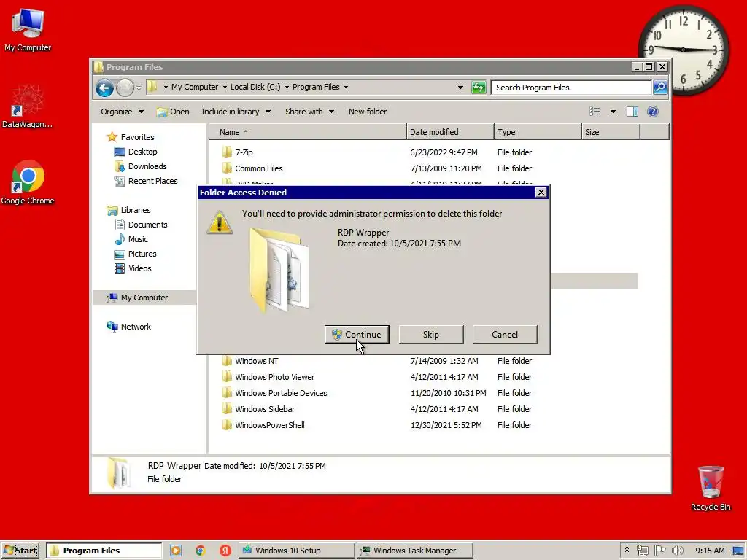Click Open in the toolbar
The width and height of the screenshot is (747, 560).
click(173, 112)
